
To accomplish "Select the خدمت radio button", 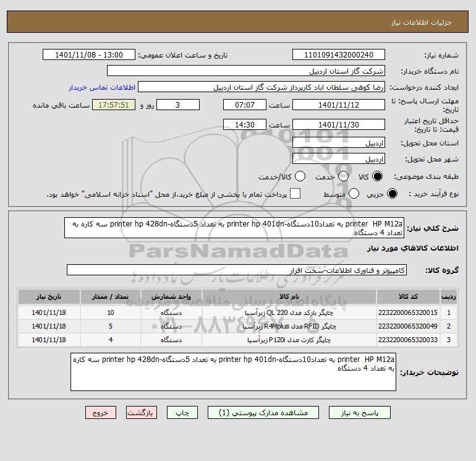I will click(343, 176).
